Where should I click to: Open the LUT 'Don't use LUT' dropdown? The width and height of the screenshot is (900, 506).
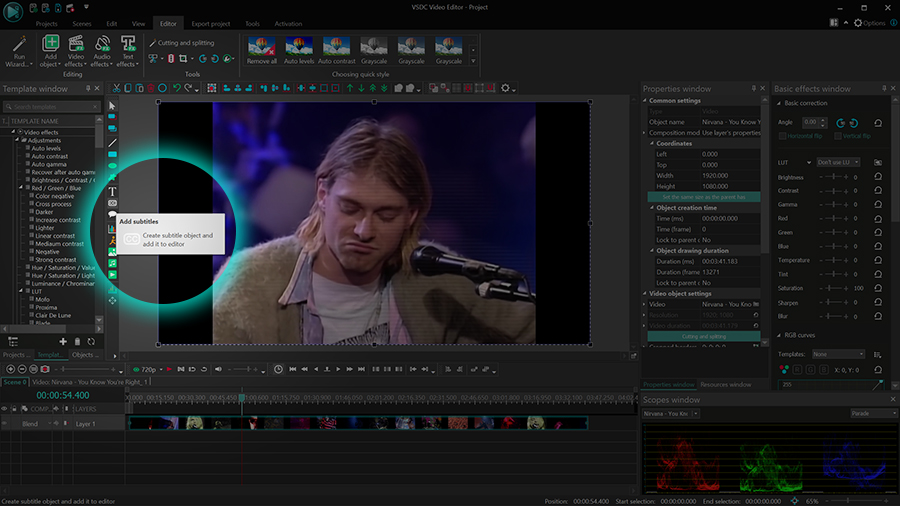838,162
